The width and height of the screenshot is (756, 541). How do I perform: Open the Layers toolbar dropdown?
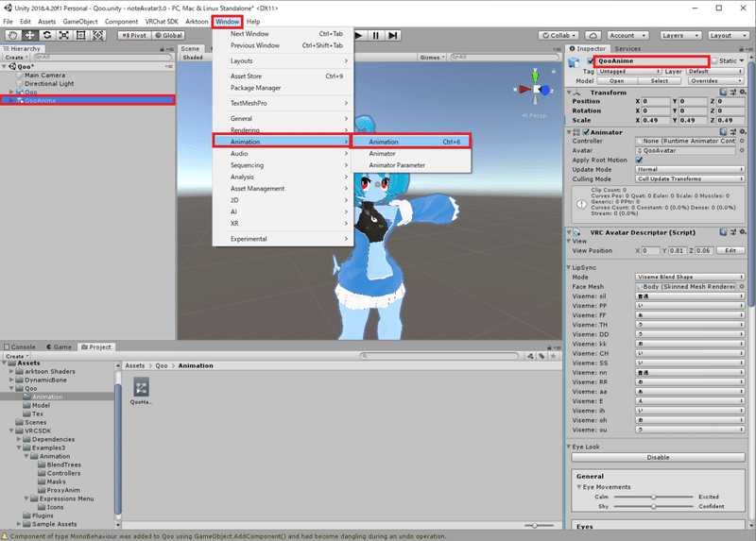(679, 35)
